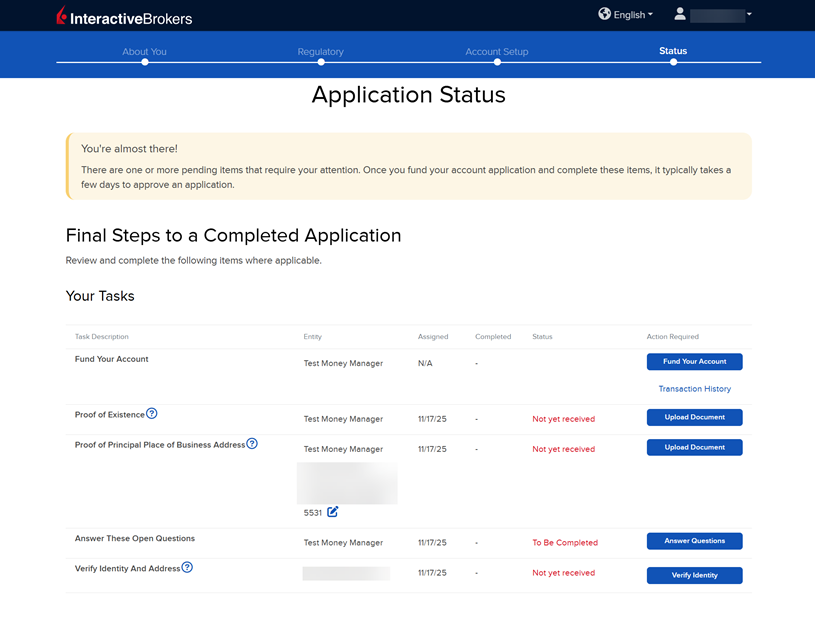Click the Account Setup progress dot
This screenshot has width=815, height=620.
497,62
